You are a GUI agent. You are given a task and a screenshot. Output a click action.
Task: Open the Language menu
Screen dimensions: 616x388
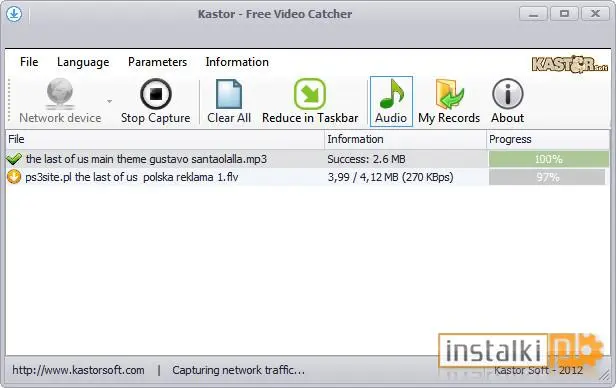click(83, 62)
